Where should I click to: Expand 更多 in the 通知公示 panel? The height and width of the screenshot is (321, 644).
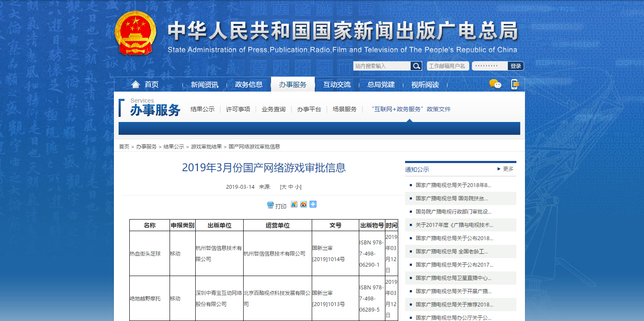[506, 169]
